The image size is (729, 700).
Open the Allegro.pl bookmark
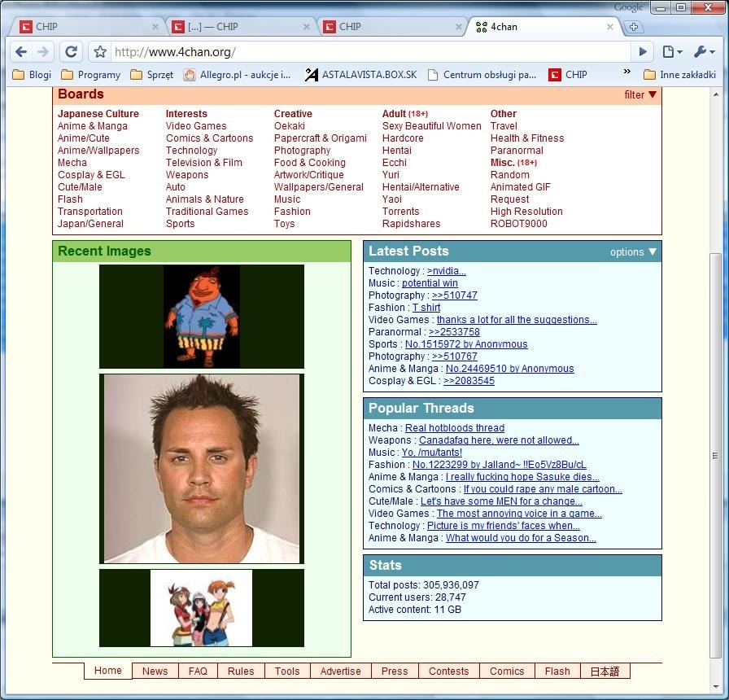237,75
